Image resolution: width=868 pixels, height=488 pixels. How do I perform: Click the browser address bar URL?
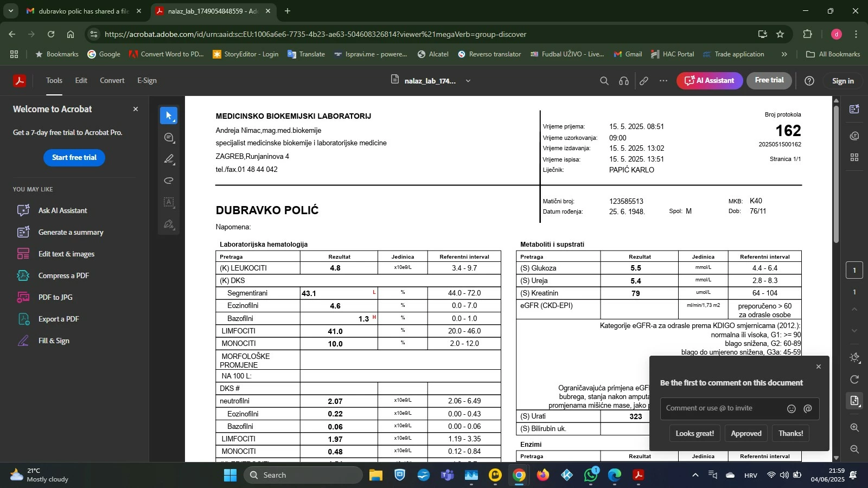(315, 34)
